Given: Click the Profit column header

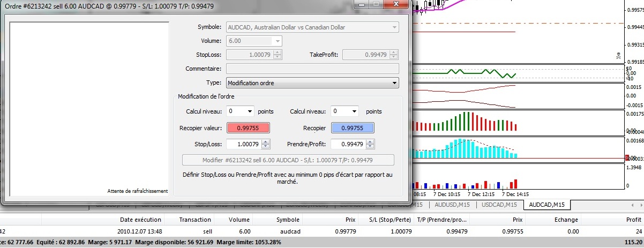Looking at the screenshot, I should pyautogui.click(x=633, y=220).
